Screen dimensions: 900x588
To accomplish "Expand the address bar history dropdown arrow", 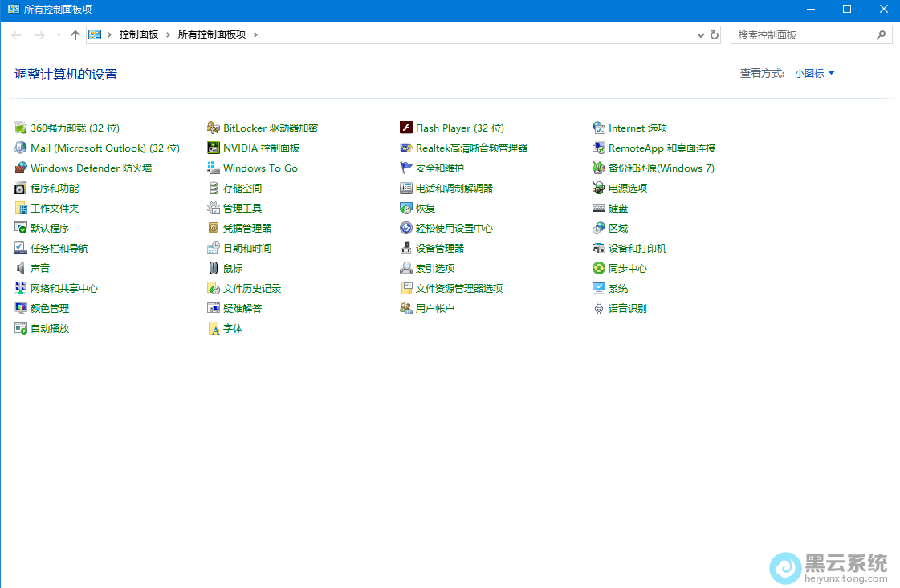I will click(x=701, y=35).
